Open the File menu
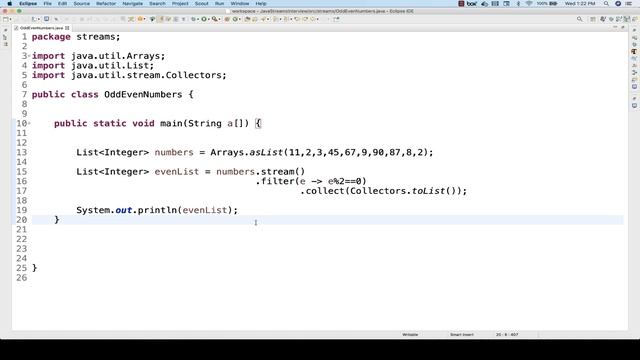The image size is (640, 360). tap(47, 4)
